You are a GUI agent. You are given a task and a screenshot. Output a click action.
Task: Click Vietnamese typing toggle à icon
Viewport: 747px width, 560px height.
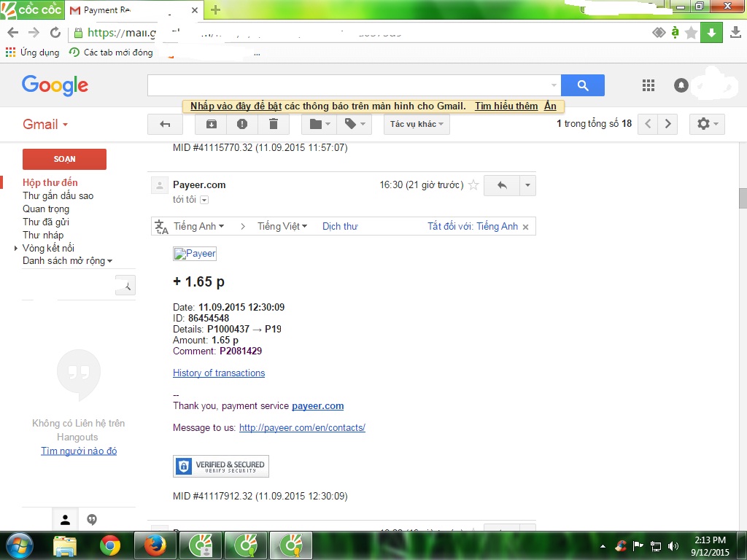(675, 32)
